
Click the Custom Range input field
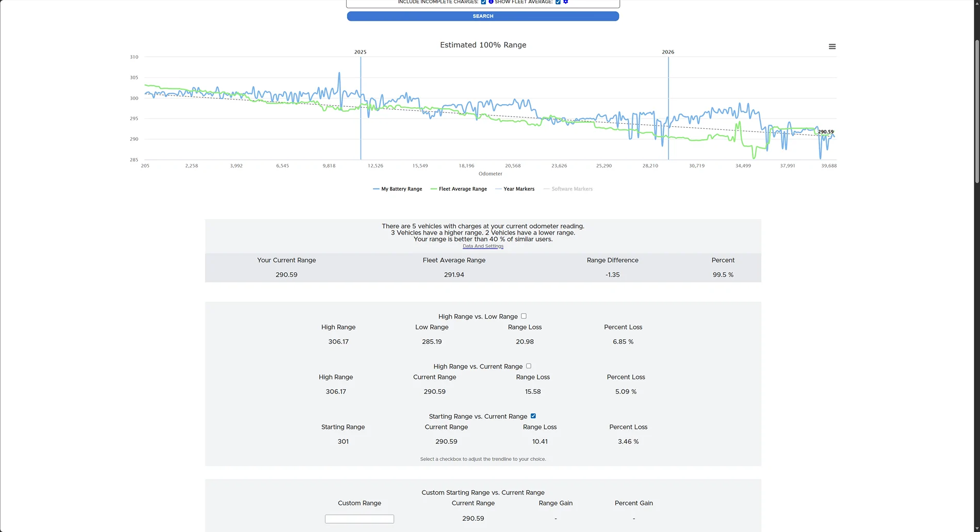[x=360, y=519]
